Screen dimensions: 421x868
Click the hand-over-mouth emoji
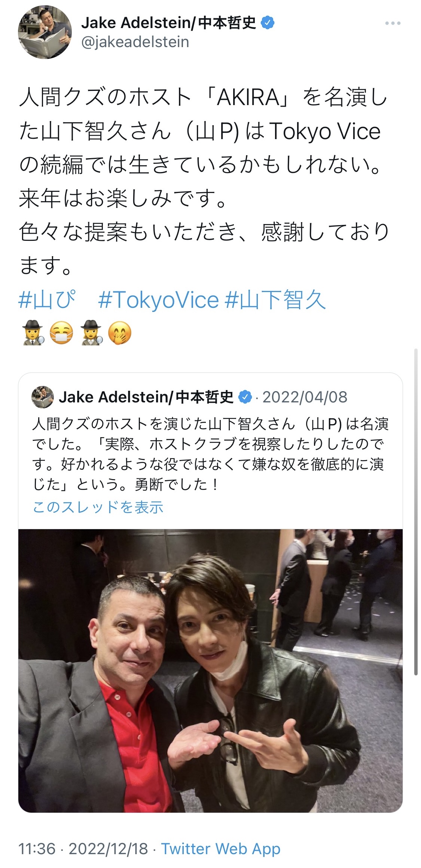point(120,333)
